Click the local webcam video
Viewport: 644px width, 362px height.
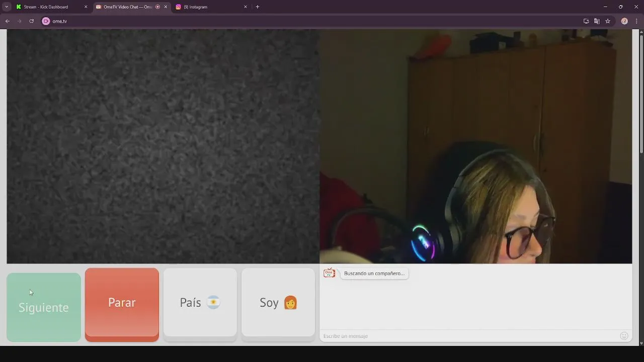click(476, 146)
